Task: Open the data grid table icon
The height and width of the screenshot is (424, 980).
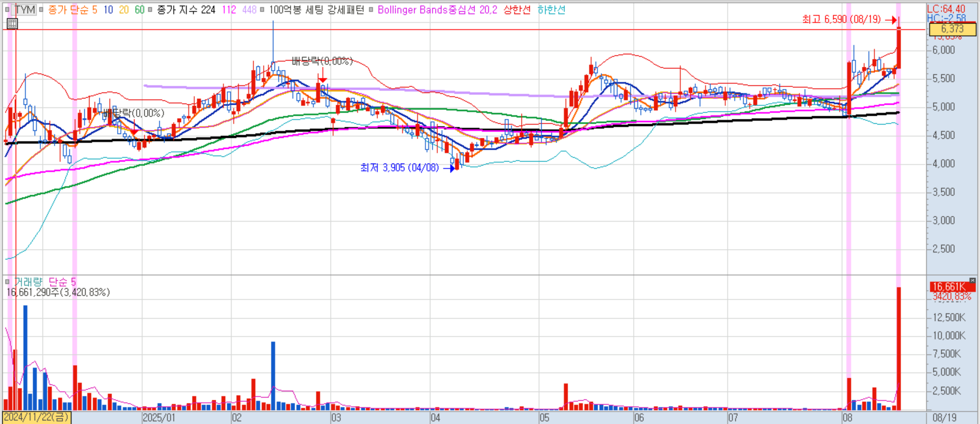Action: click(x=12, y=23)
